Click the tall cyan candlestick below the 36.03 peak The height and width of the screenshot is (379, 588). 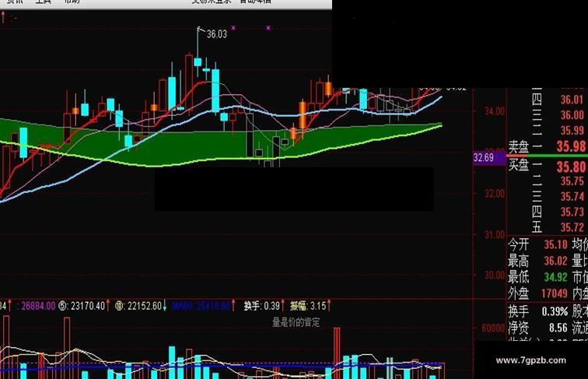click(x=215, y=90)
